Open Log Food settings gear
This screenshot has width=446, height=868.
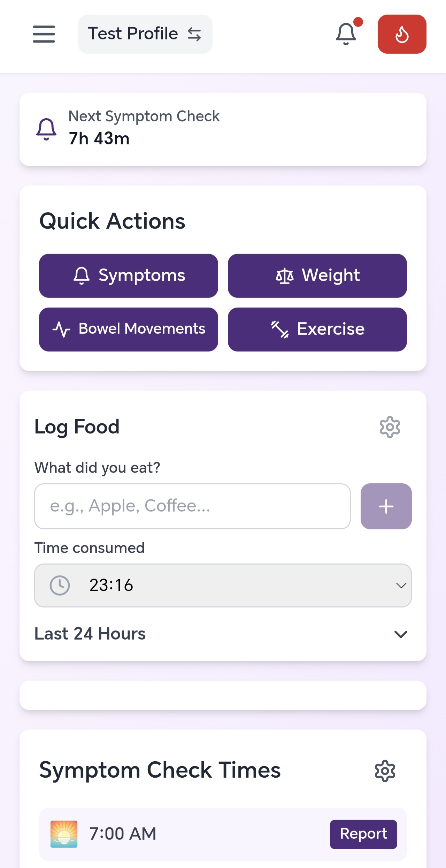click(x=390, y=427)
